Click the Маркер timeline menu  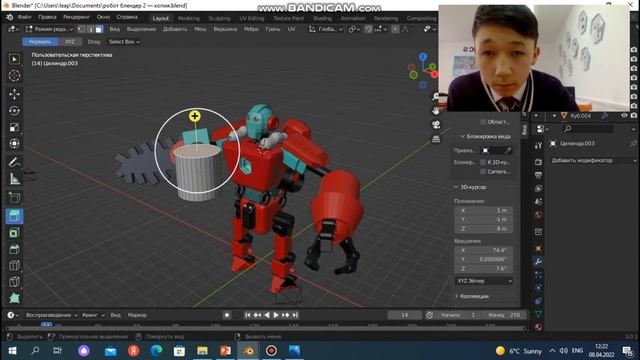137,315
